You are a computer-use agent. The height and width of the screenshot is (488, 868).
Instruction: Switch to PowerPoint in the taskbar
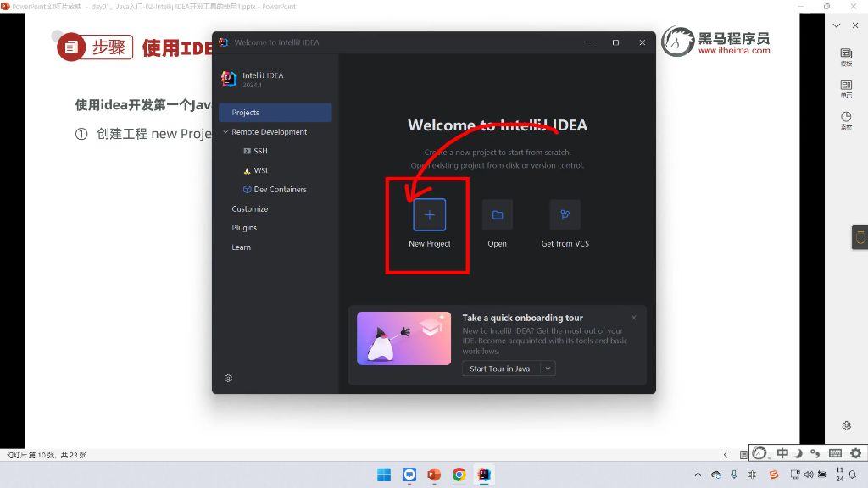tap(434, 474)
